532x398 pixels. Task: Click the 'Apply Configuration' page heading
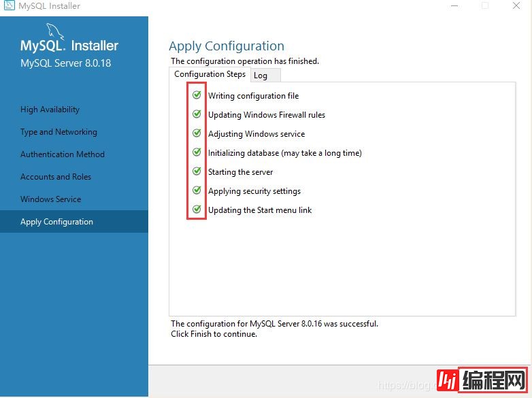coord(227,46)
